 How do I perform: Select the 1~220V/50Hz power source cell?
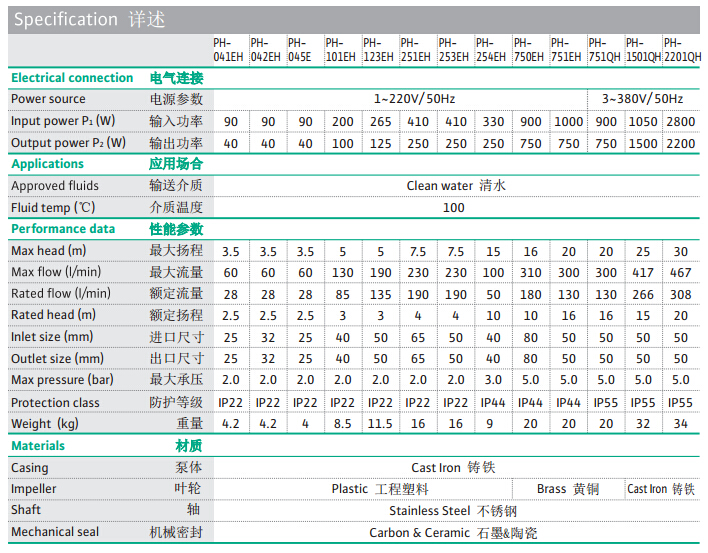tap(399, 99)
